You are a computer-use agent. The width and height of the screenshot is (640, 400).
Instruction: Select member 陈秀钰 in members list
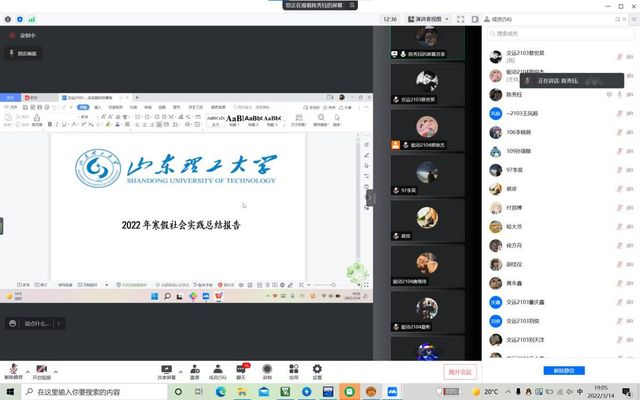[x=515, y=94]
